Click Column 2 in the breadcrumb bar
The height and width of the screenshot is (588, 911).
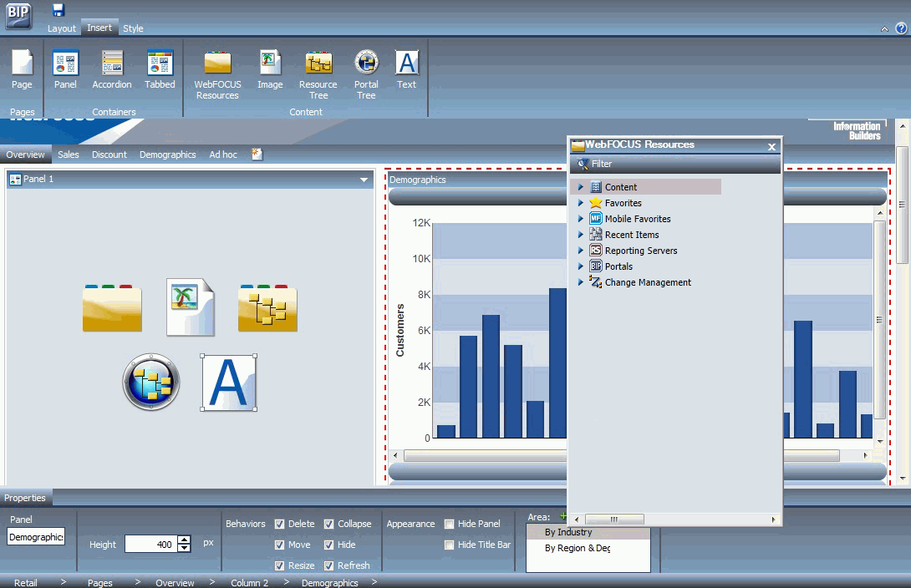point(249,582)
